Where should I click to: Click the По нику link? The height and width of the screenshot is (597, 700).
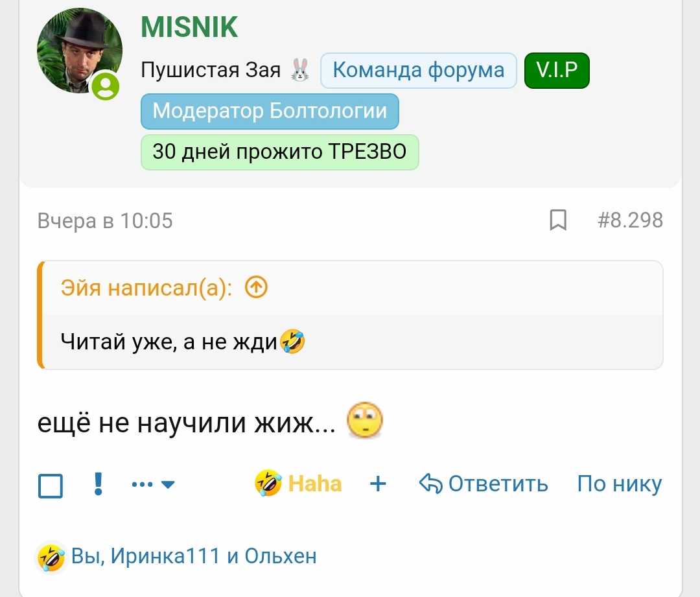[x=619, y=484]
